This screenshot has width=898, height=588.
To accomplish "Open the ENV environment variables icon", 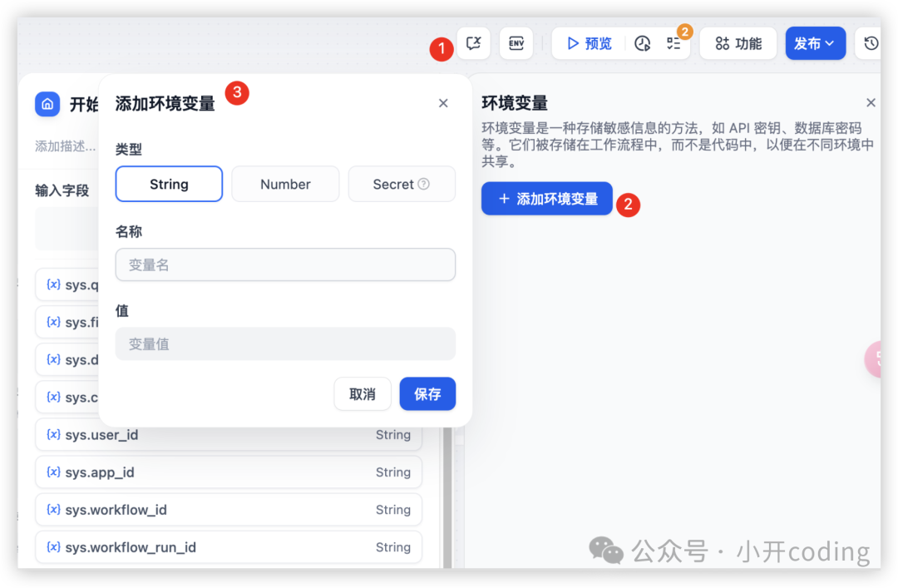I will (x=516, y=43).
